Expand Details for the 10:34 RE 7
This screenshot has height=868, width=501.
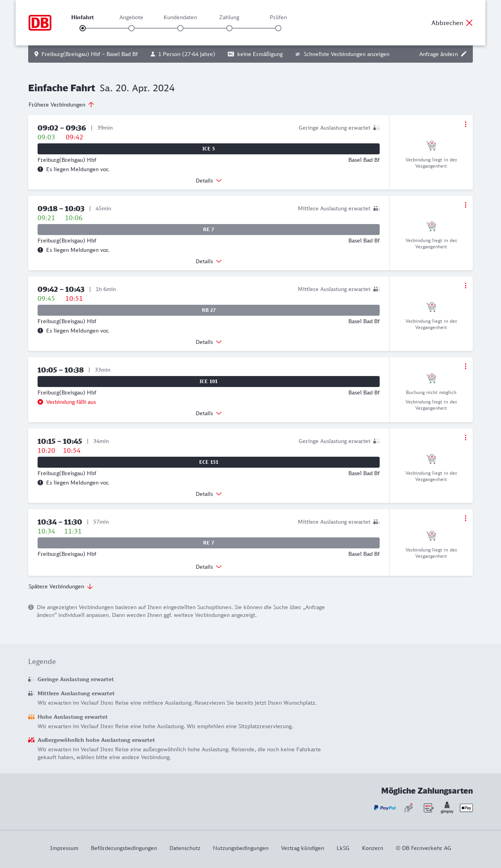209,567
